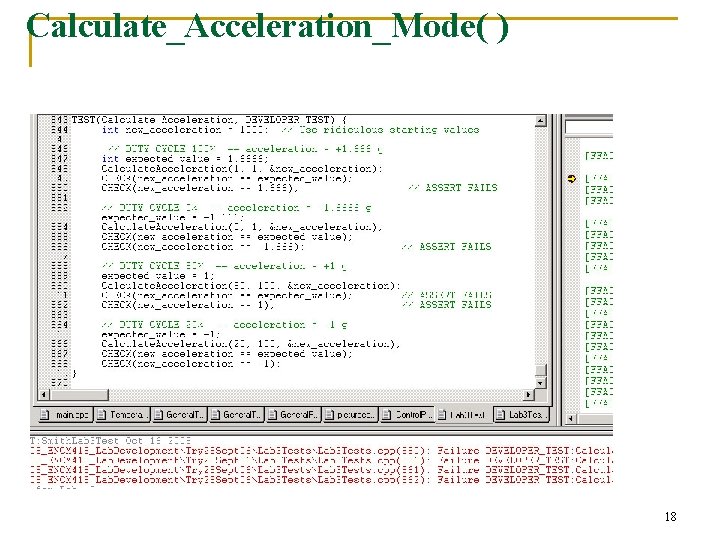Click the 'T:SmithLab3Test Oct' output header line
The height and width of the screenshot is (540, 720).
coord(110,441)
